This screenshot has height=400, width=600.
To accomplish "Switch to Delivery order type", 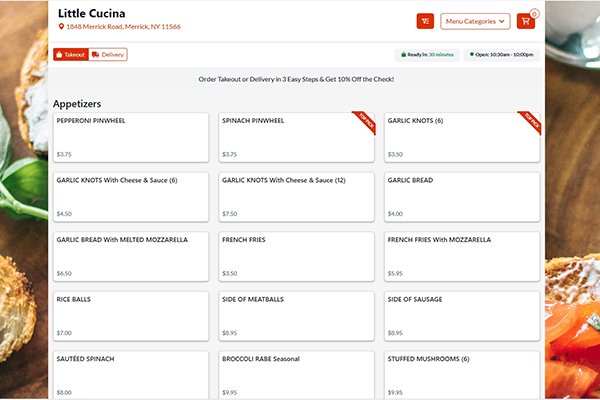I will (x=108, y=54).
